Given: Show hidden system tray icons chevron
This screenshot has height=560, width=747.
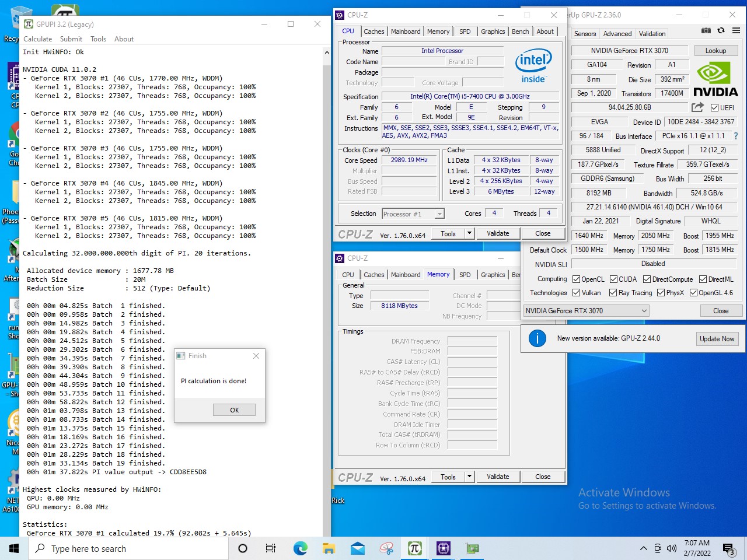Looking at the screenshot, I should pyautogui.click(x=643, y=548).
